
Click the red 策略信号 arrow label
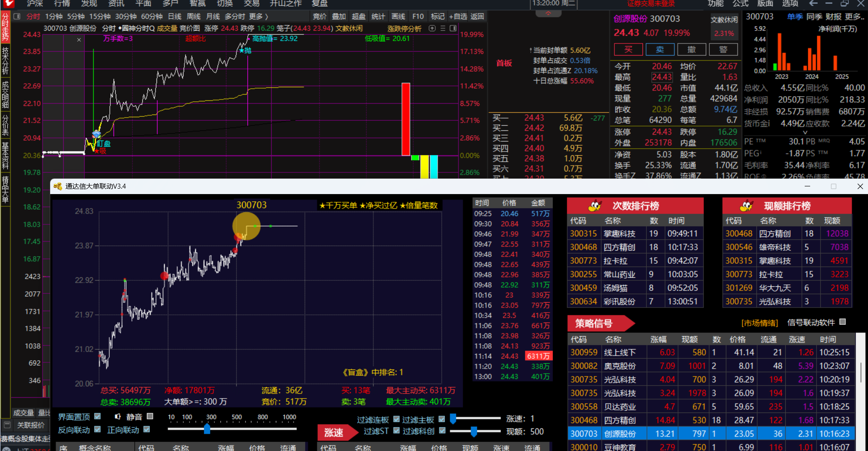click(601, 323)
